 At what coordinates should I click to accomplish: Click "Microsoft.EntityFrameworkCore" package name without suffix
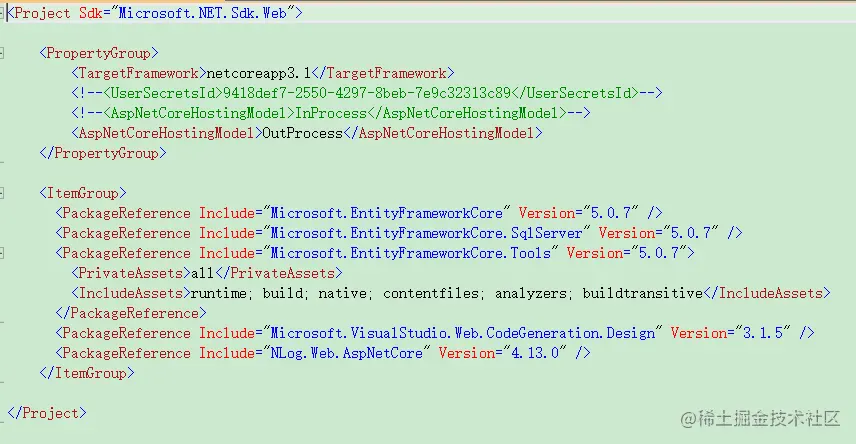point(387,213)
